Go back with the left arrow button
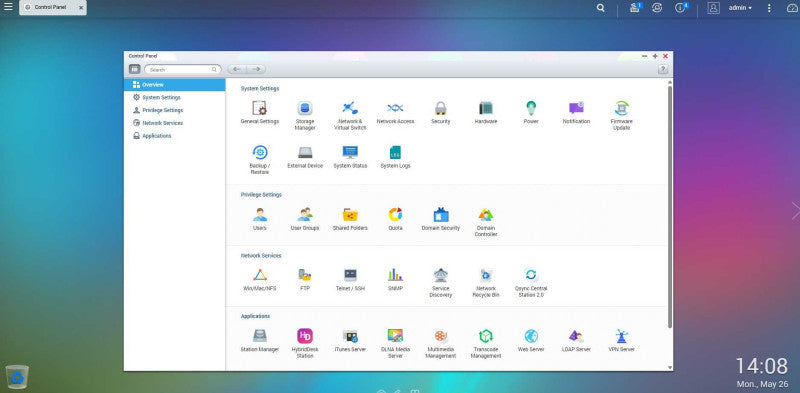This screenshot has width=800, height=393. 237,69
